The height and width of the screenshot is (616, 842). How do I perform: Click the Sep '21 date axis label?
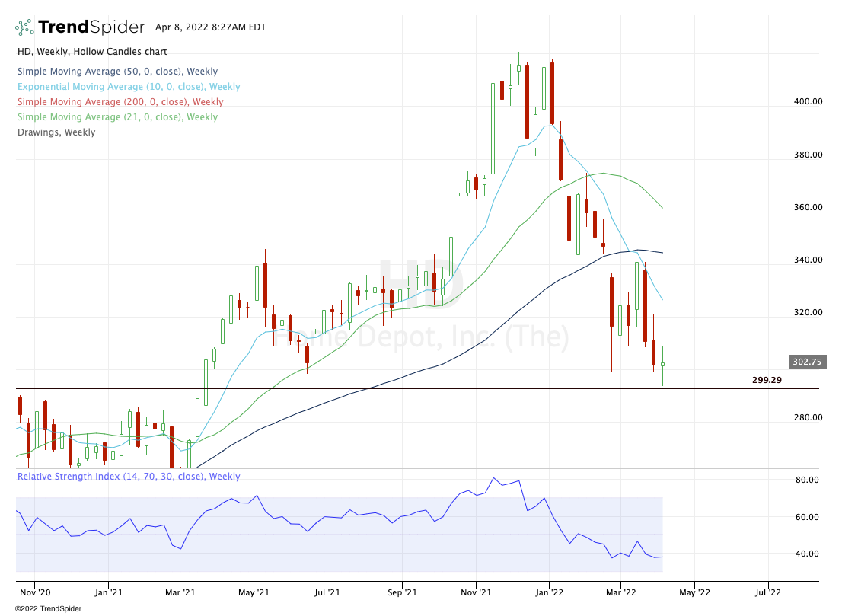pyautogui.click(x=402, y=592)
